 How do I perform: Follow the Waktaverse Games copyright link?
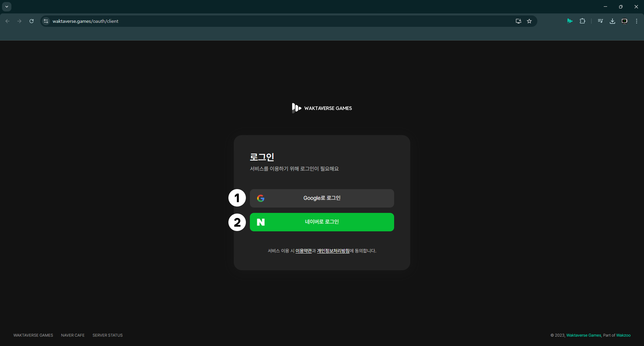coord(584,335)
